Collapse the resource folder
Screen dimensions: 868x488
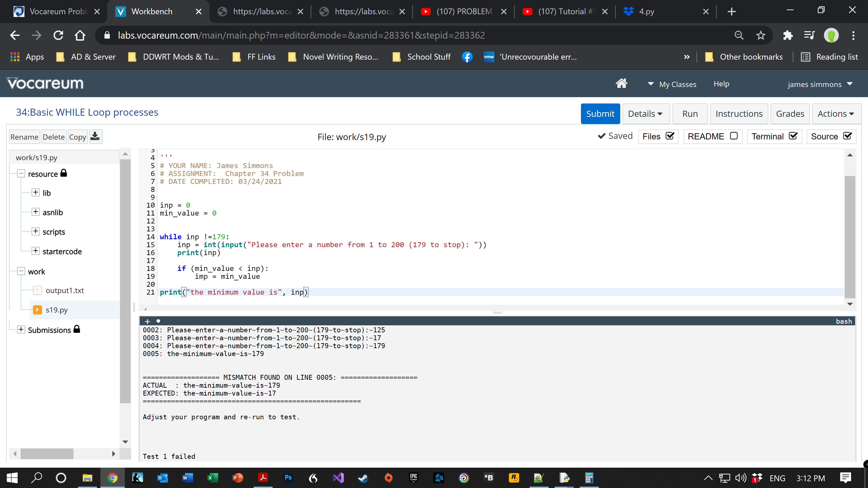21,174
